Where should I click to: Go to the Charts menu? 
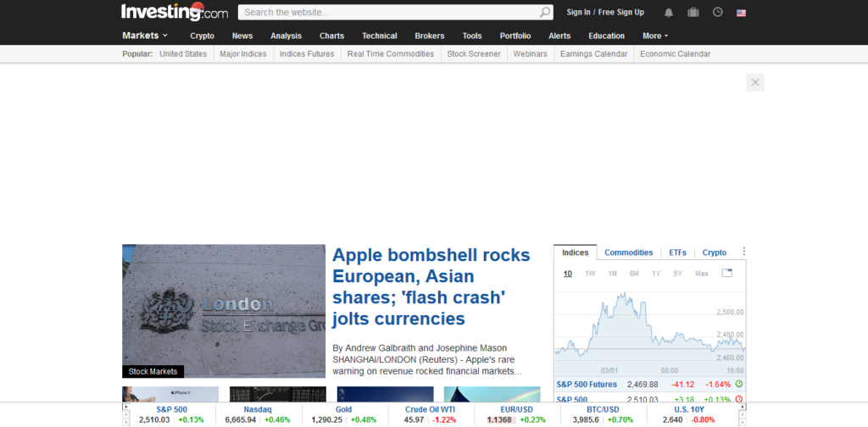[331, 36]
